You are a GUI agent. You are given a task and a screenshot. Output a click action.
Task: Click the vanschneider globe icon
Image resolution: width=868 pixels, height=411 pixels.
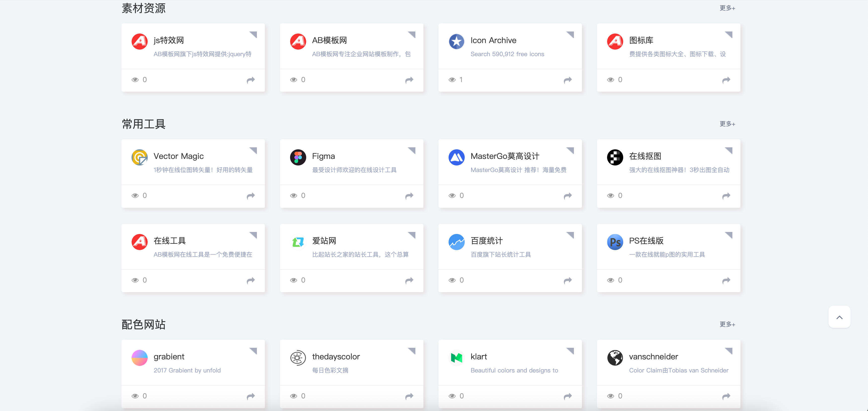(615, 358)
